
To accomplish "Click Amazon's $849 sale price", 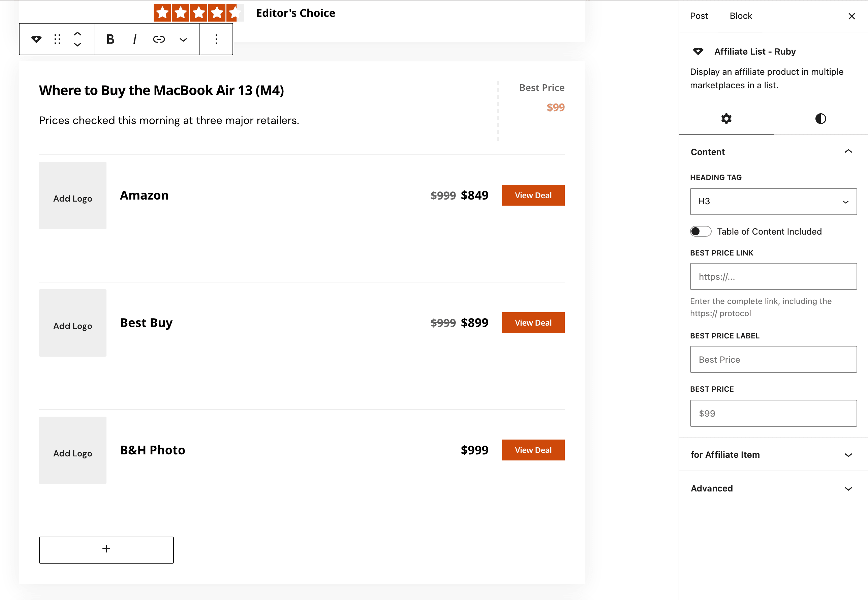I will (474, 196).
